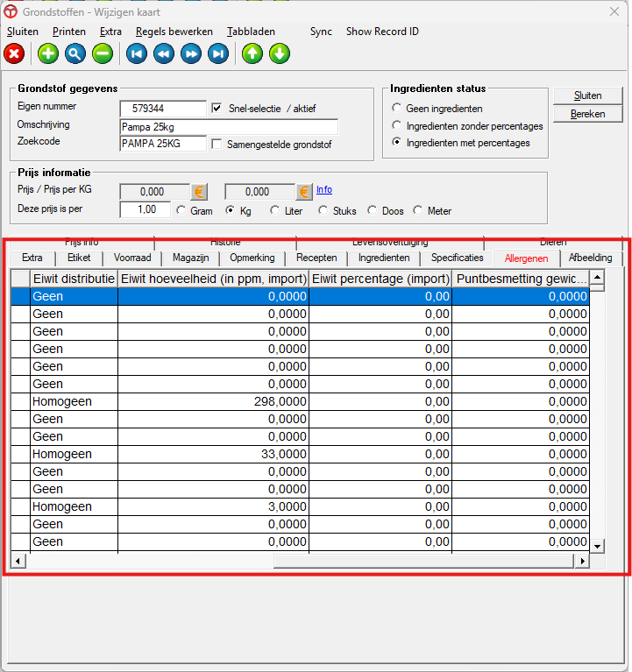Click the Deze prijs is per quantity field

(x=146, y=209)
